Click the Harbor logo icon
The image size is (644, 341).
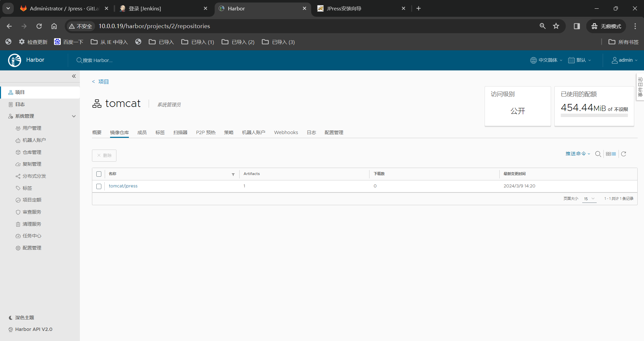[14, 60]
